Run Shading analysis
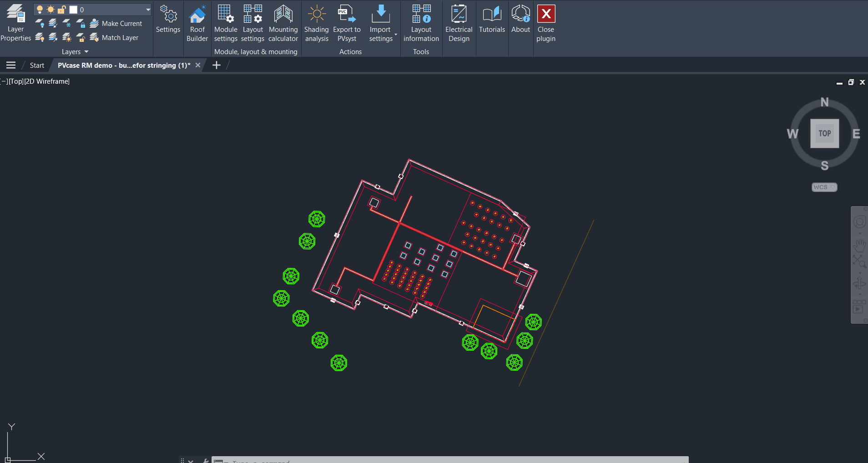The height and width of the screenshot is (463, 868). pos(317,24)
